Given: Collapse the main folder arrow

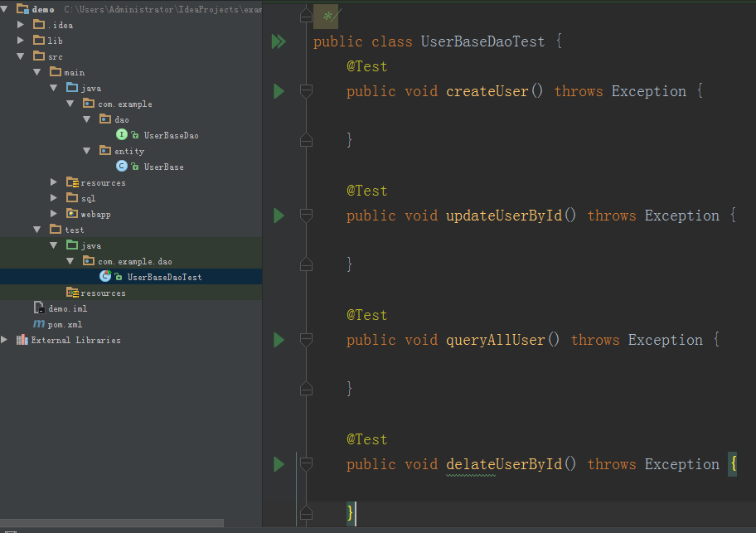Looking at the screenshot, I should 37,72.
